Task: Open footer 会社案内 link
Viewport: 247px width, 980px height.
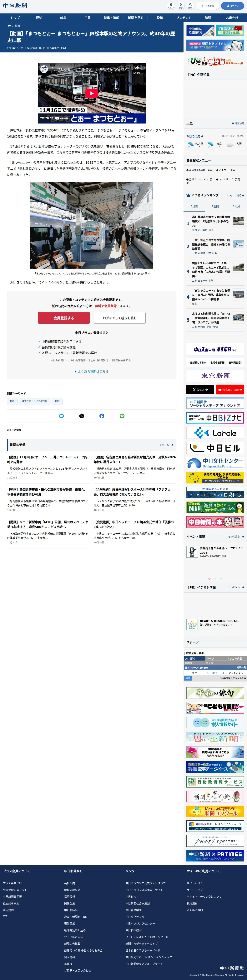Action: point(69,883)
